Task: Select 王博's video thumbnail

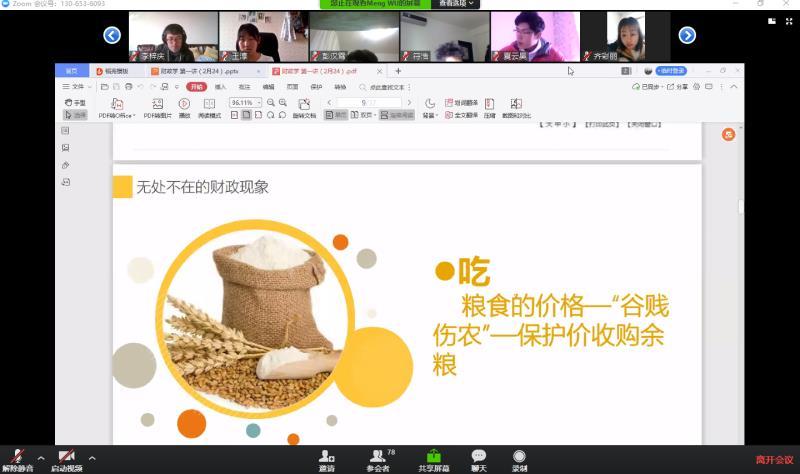Action: click(263, 37)
